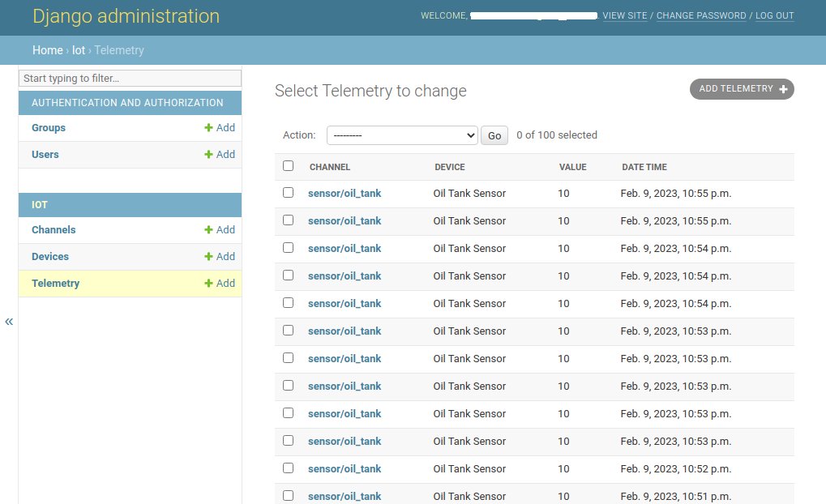
Task: Open the Authentication and Authorization section header
Action: 127,103
